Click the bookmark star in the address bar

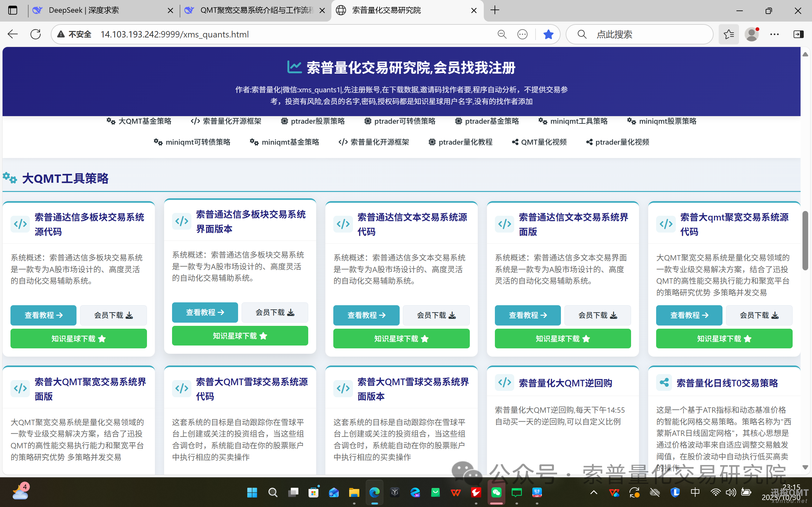coord(549,34)
